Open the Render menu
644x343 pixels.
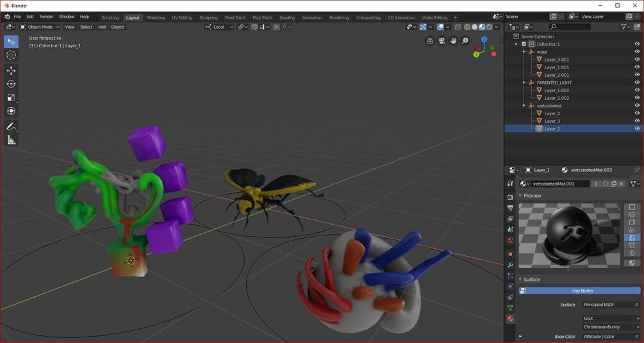tap(46, 17)
